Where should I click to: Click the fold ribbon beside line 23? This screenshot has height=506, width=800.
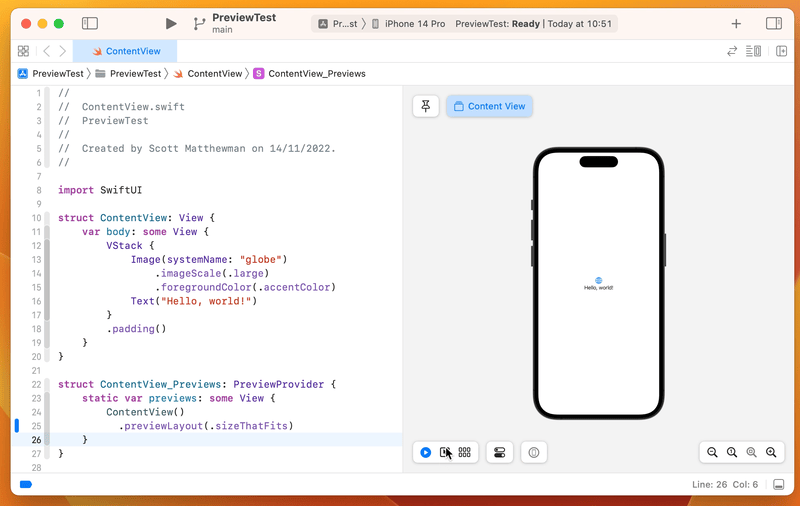coord(47,398)
